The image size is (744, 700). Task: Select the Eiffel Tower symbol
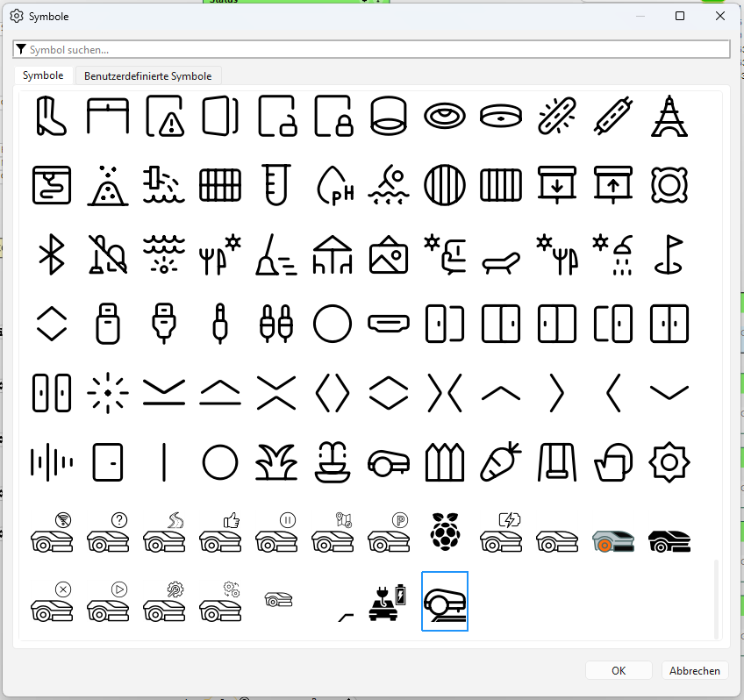tap(669, 116)
